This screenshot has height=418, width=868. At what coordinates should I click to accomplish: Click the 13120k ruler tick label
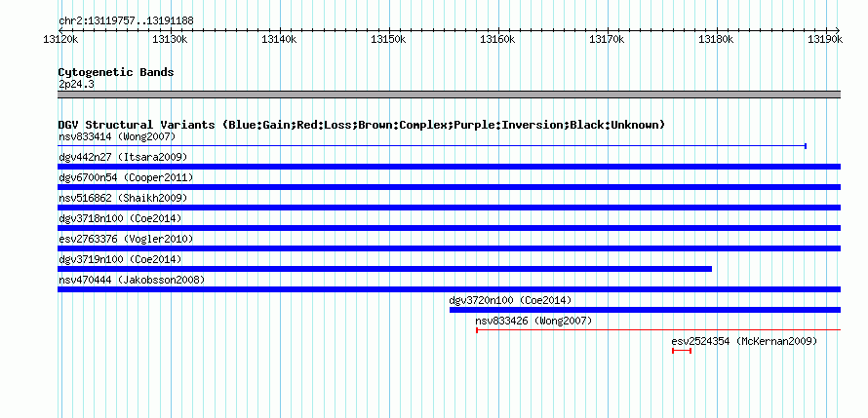click(59, 39)
